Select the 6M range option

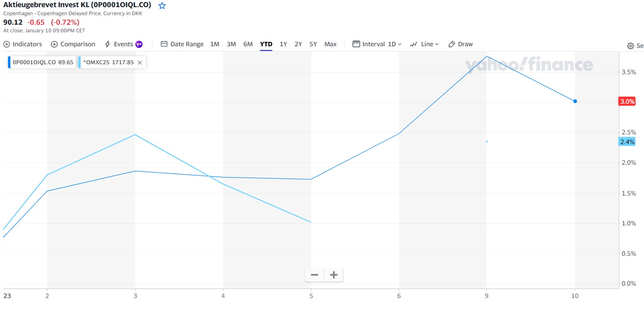tap(248, 44)
